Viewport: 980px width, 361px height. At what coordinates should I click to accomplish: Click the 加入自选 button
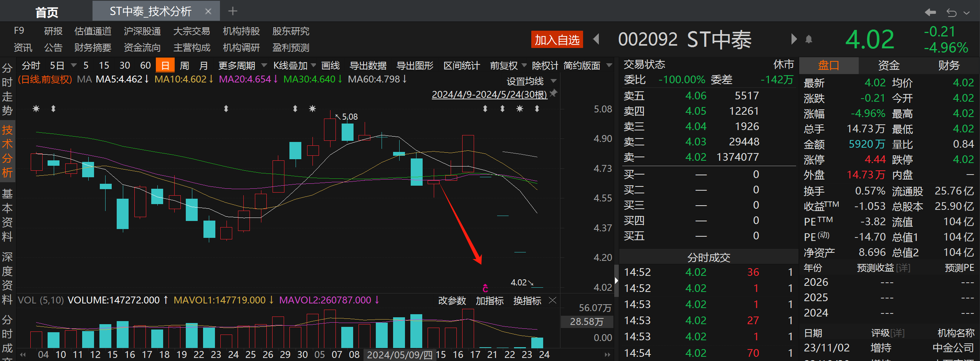557,40
